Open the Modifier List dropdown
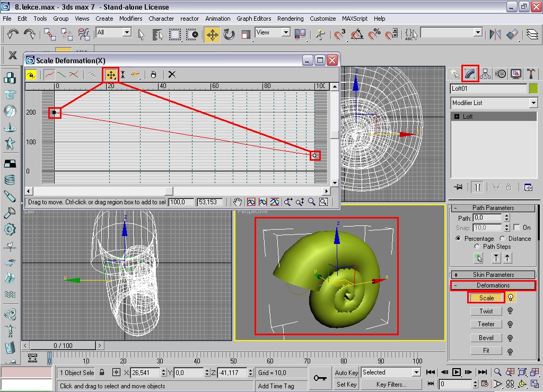The width and height of the screenshot is (543, 392). click(494, 103)
